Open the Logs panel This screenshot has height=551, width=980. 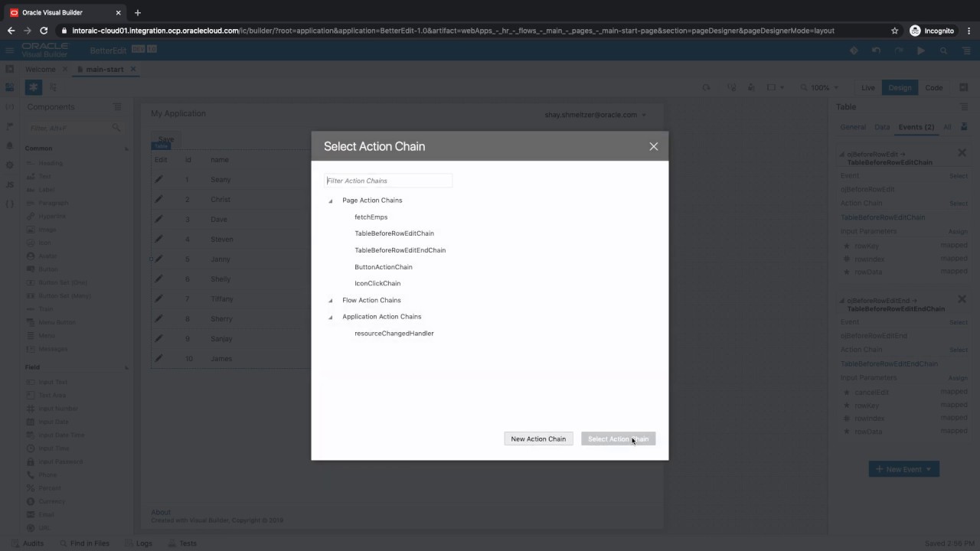pyautogui.click(x=138, y=543)
